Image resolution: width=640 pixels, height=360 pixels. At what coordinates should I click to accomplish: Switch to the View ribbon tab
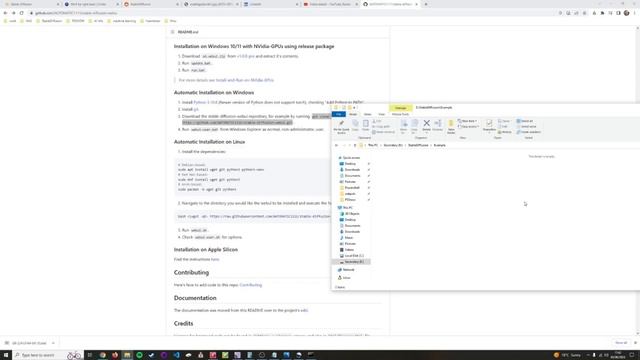coord(382,114)
